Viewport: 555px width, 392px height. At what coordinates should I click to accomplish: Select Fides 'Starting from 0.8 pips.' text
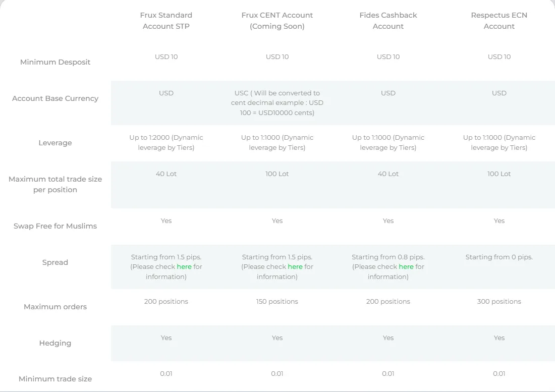388,257
